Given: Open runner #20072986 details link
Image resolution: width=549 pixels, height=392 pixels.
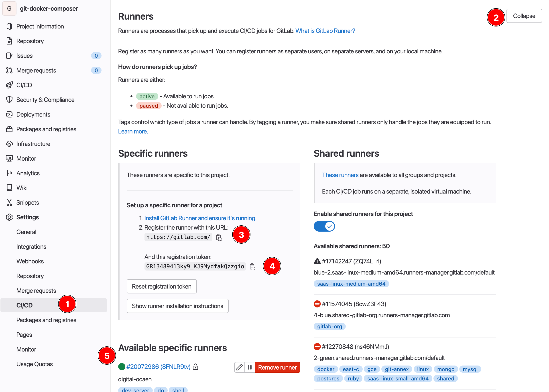Looking at the screenshot, I should point(158,367).
